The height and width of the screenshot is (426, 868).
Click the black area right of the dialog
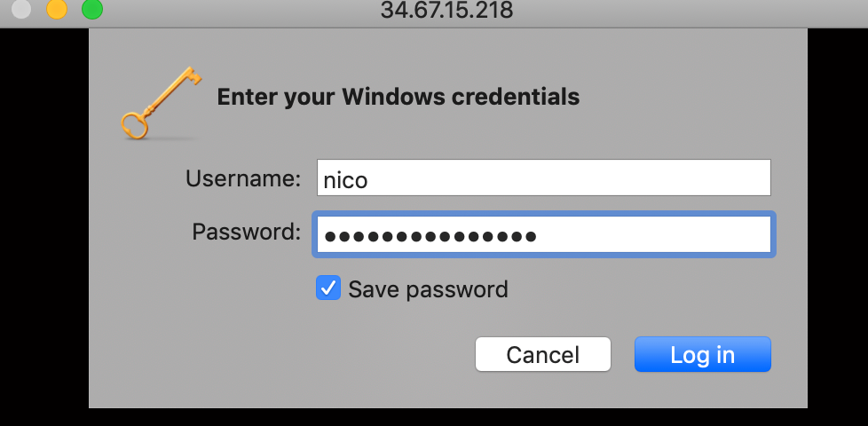[x=837, y=222]
